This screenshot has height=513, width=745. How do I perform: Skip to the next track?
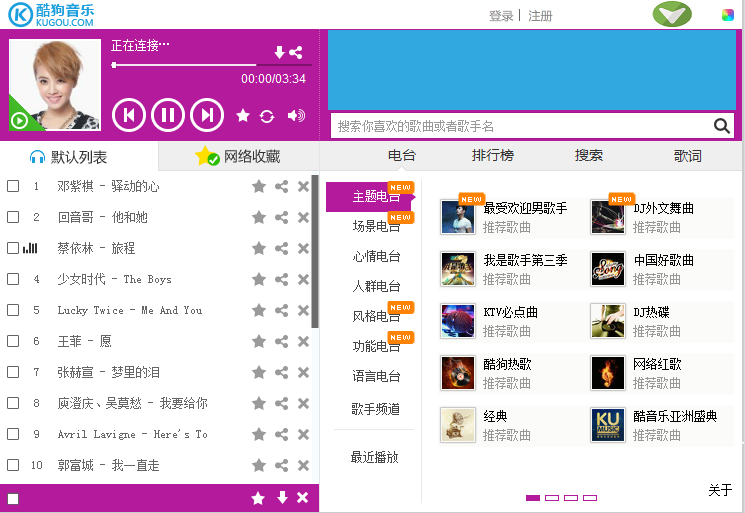tap(207, 115)
